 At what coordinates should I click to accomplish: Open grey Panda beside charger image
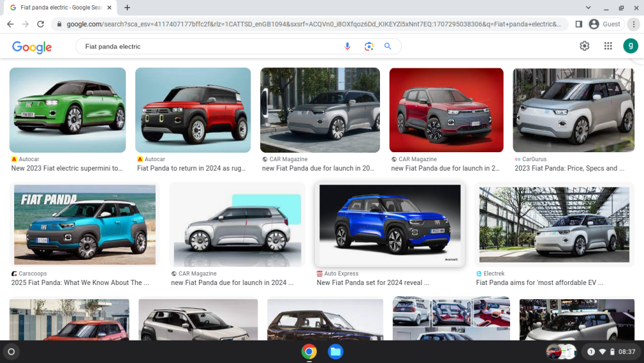point(320,110)
